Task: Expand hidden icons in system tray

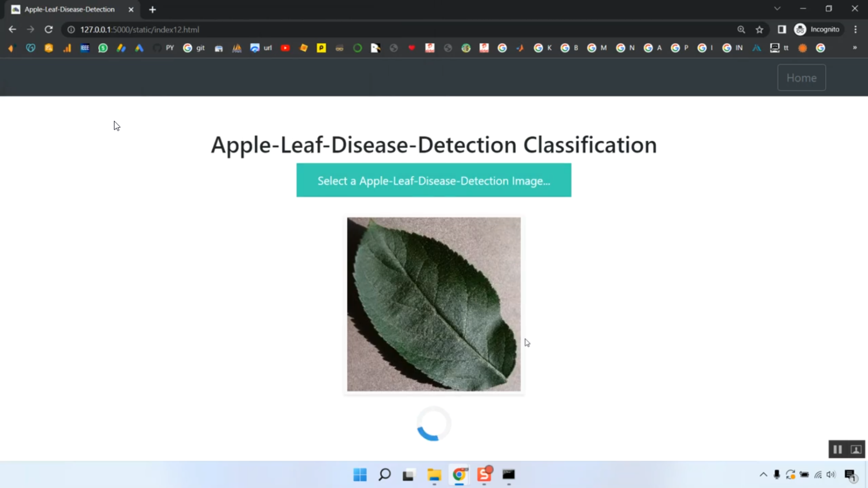Action: click(x=763, y=475)
